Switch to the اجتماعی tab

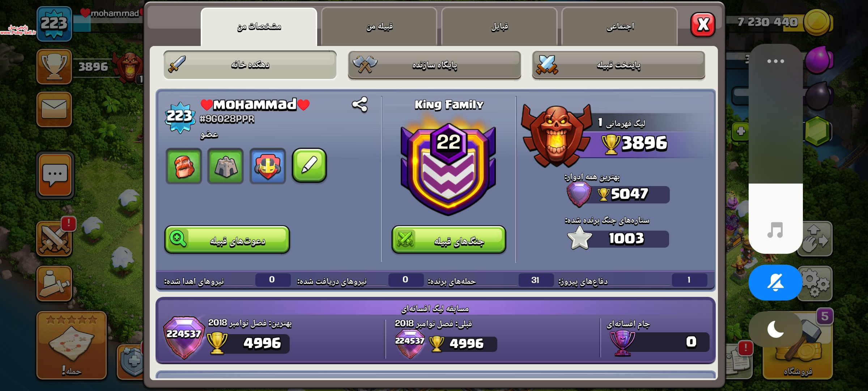coord(620,27)
